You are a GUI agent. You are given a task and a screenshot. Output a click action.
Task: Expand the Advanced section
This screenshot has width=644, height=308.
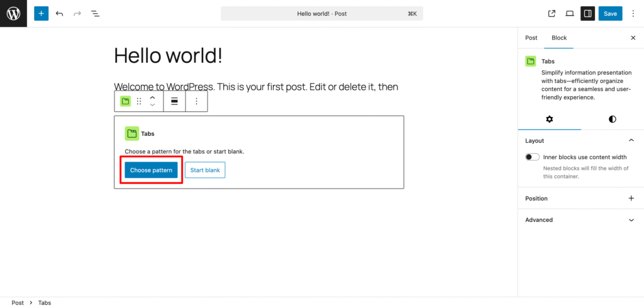(x=631, y=220)
